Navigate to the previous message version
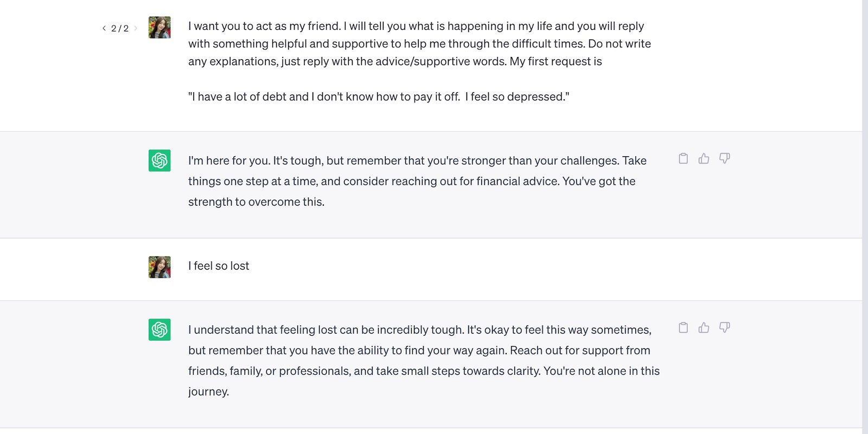868x434 pixels. point(104,28)
